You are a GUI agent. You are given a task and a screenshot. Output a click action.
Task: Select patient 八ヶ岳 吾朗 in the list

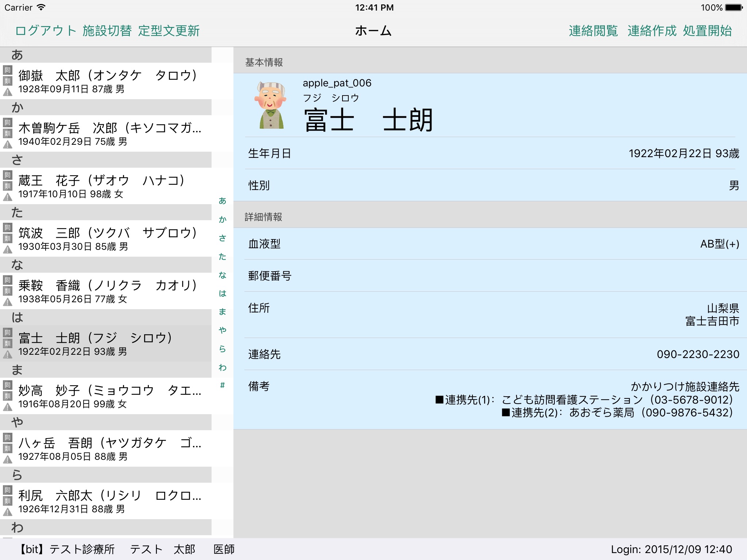109,448
